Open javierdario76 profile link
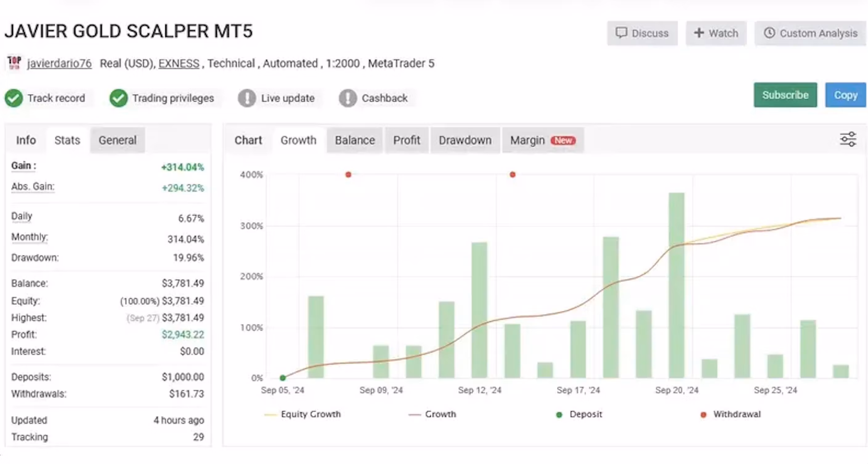Screen dimensions: 868x464 59,63
